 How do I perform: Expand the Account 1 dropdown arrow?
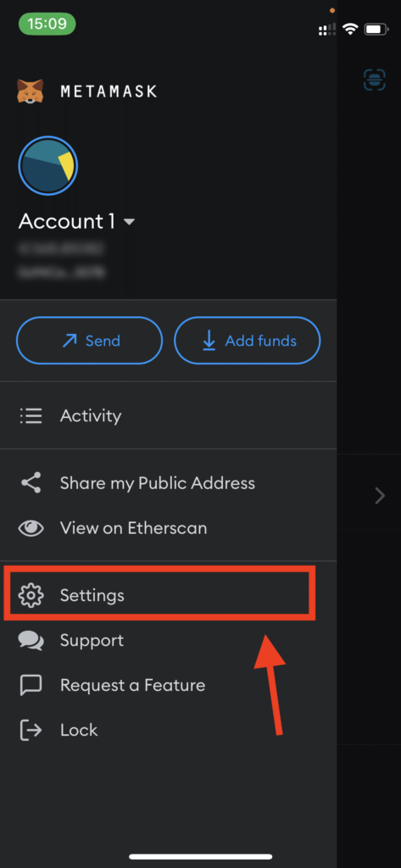click(129, 222)
